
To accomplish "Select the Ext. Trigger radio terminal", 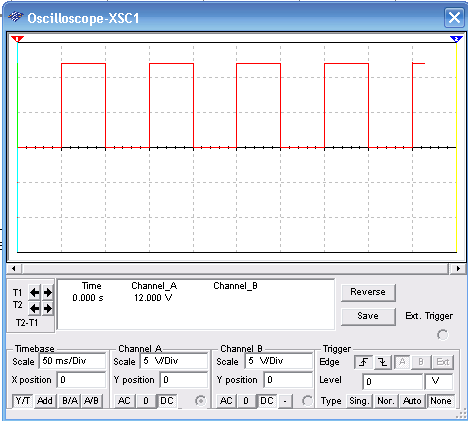I will click(x=442, y=335).
